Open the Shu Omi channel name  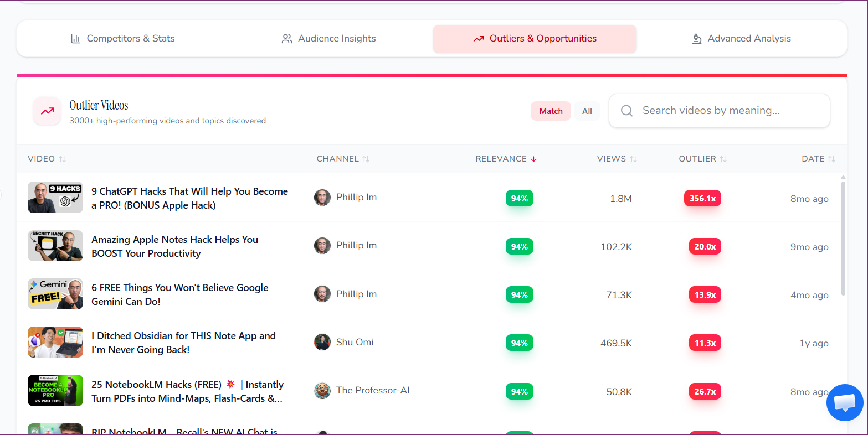coord(355,342)
